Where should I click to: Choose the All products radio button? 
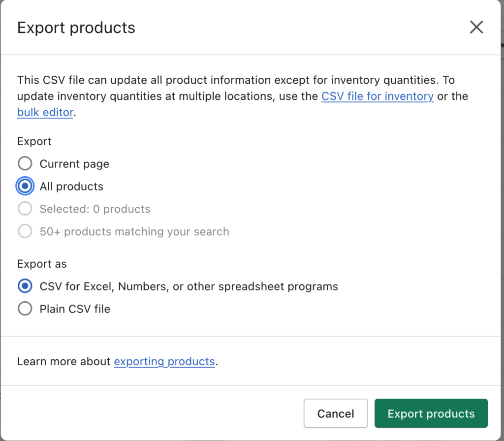[x=25, y=186]
